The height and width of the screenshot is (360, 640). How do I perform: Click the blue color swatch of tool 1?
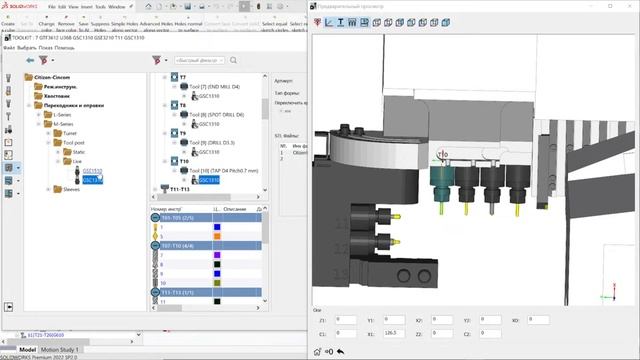pos(217,227)
